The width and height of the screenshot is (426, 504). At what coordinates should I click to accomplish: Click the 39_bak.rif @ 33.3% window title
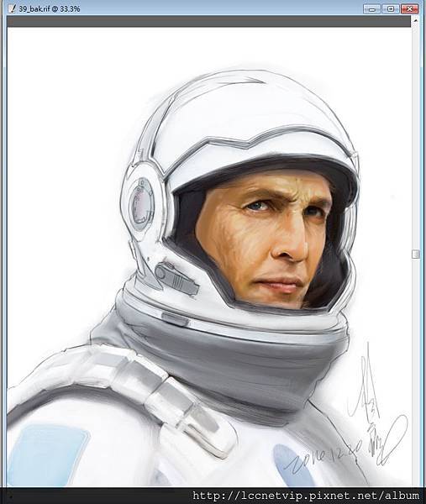click(x=50, y=9)
